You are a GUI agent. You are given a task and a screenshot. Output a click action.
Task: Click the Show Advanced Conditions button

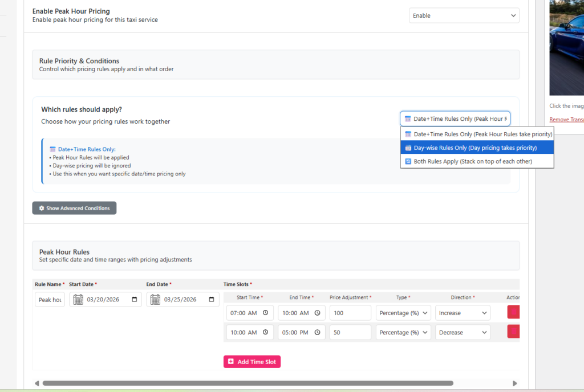pos(74,208)
